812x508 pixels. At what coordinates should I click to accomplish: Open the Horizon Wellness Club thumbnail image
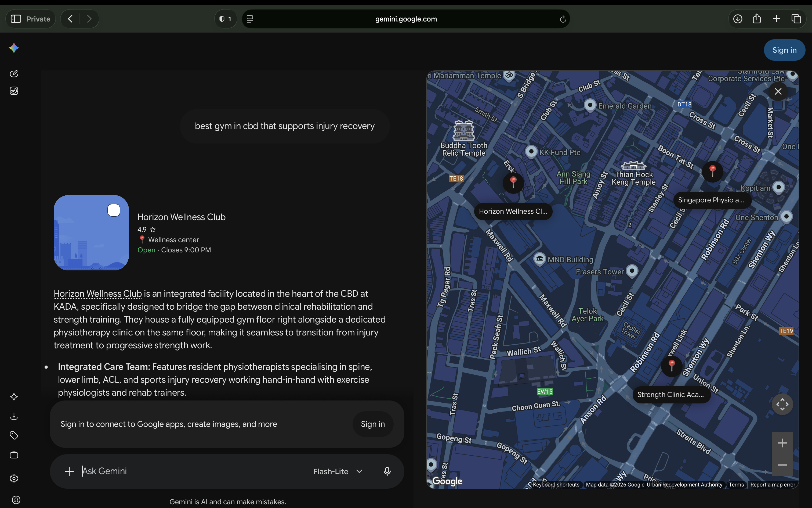pos(91,232)
